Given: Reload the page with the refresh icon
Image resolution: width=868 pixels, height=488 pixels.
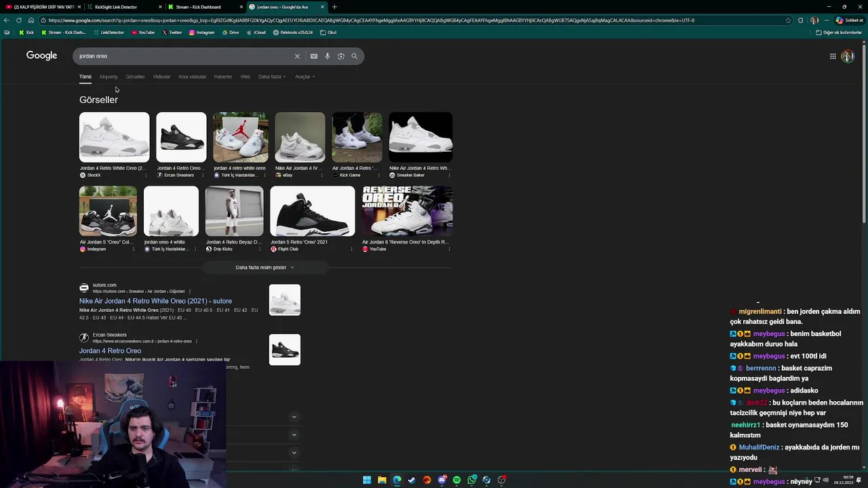Looking at the screenshot, I should coord(18,20).
